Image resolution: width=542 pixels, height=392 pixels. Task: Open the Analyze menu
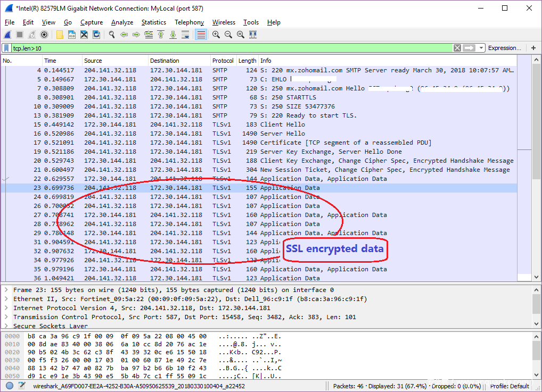(x=122, y=22)
